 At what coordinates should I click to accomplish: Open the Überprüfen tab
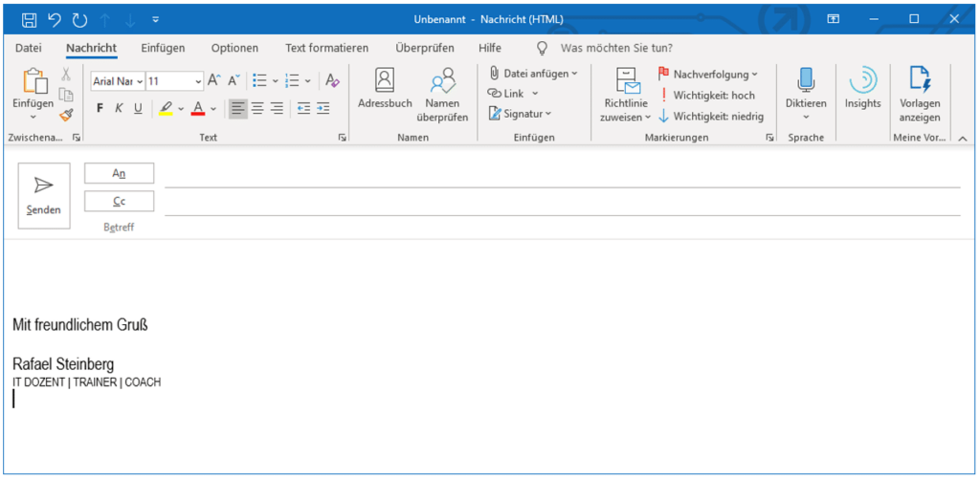(x=424, y=48)
